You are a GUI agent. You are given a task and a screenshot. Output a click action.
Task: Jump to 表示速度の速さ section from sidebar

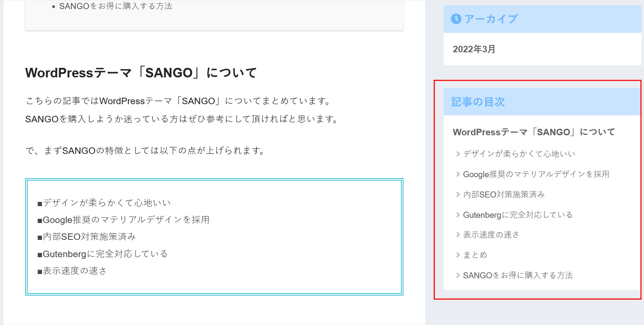tap(491, 235)
